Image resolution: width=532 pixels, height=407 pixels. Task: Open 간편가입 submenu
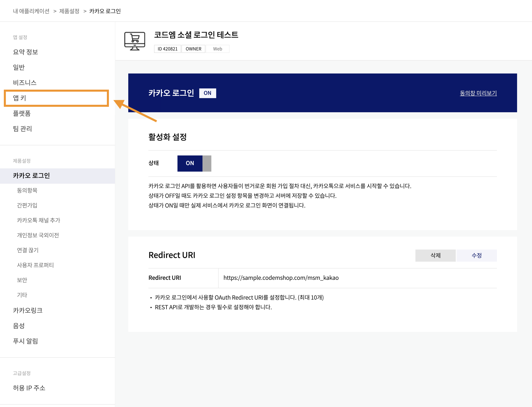[27, 206]
